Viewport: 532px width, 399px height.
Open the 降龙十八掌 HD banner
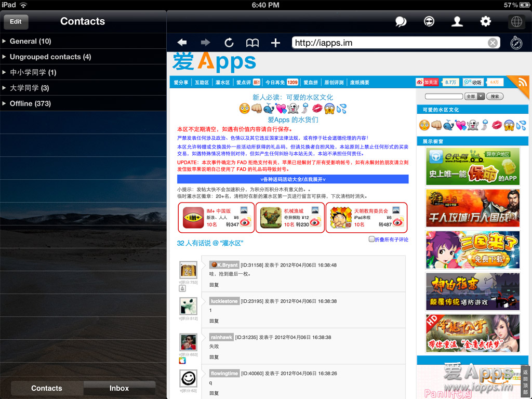point(473,334)
